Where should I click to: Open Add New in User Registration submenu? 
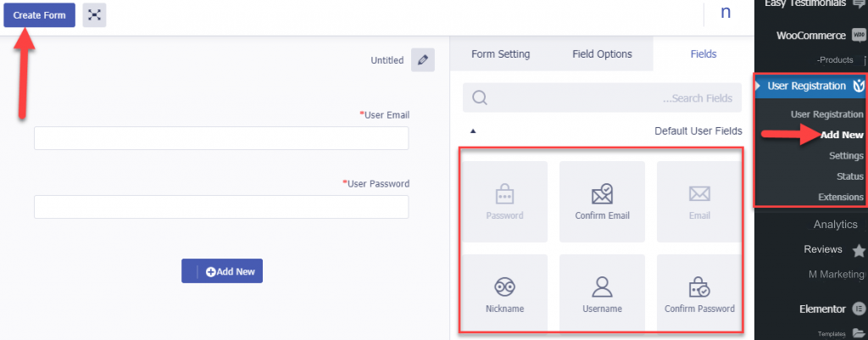(842, 135)
